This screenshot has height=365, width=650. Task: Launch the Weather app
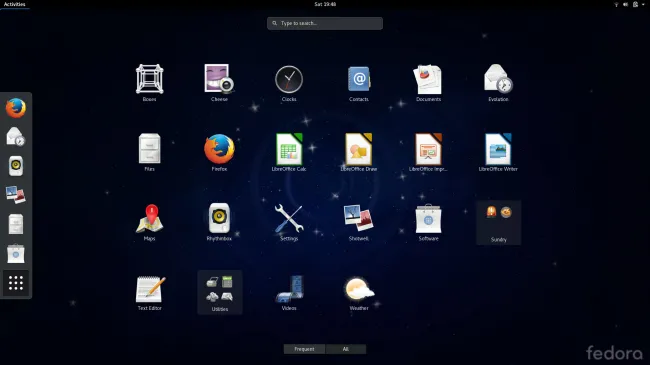(x=359, y=292)
